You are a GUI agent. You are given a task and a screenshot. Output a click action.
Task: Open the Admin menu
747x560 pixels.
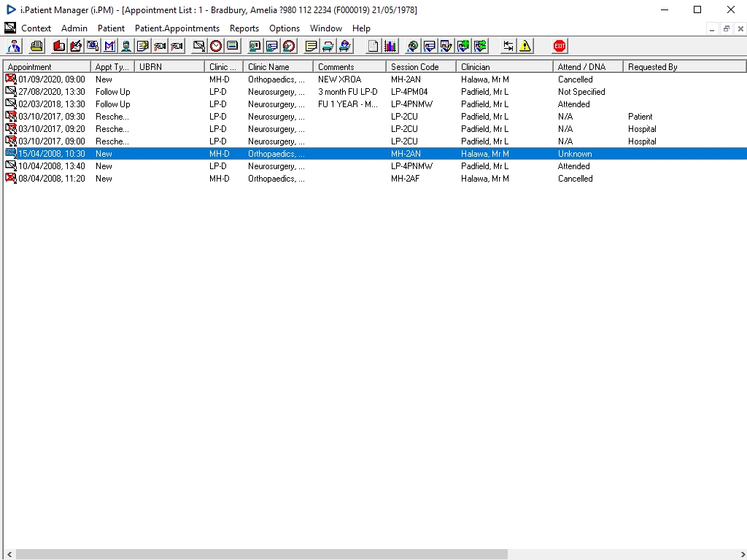point(74,28)
